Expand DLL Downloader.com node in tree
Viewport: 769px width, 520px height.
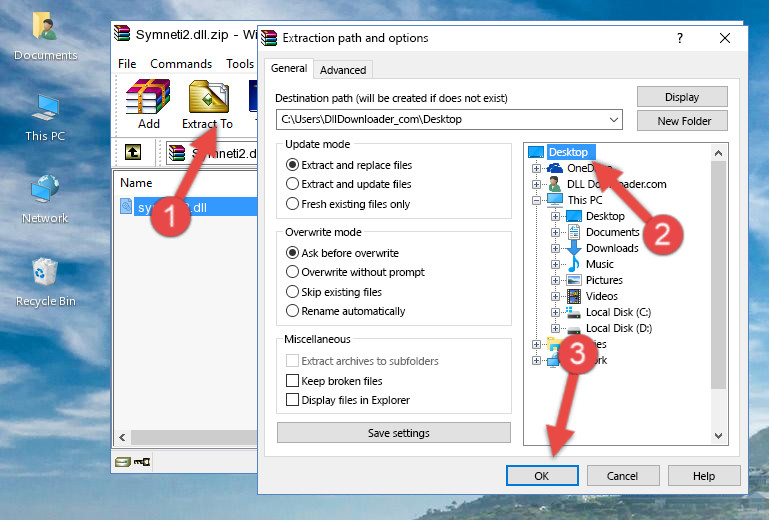(x=537, y=184)
